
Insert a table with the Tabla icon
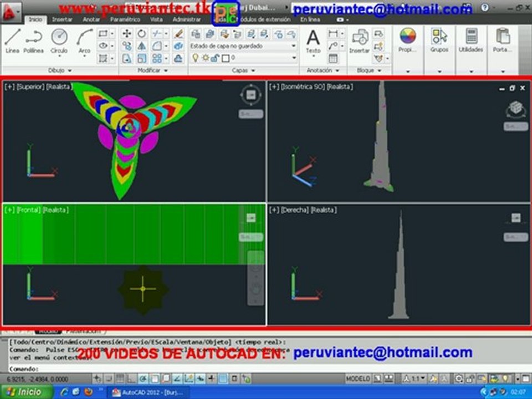(333, 58)
